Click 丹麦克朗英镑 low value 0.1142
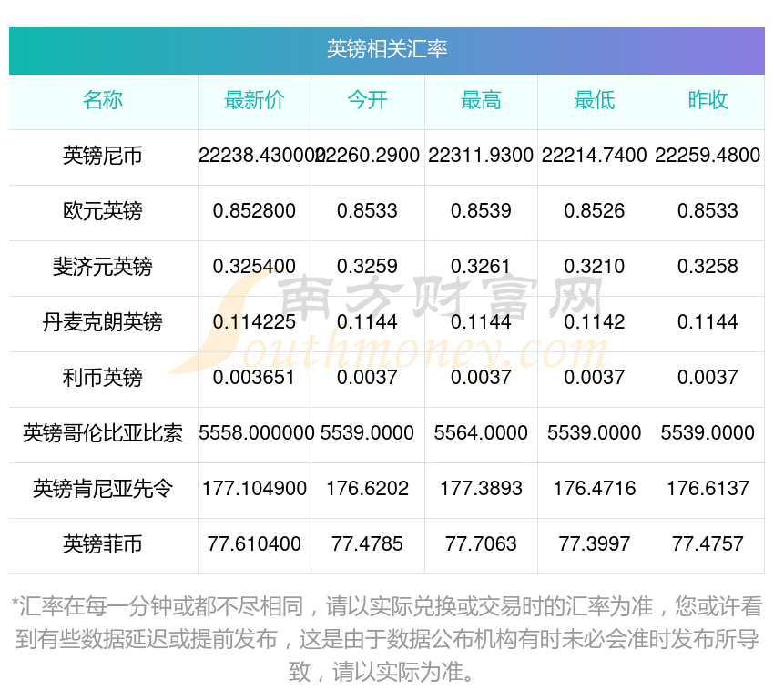 tap(595, 321)
